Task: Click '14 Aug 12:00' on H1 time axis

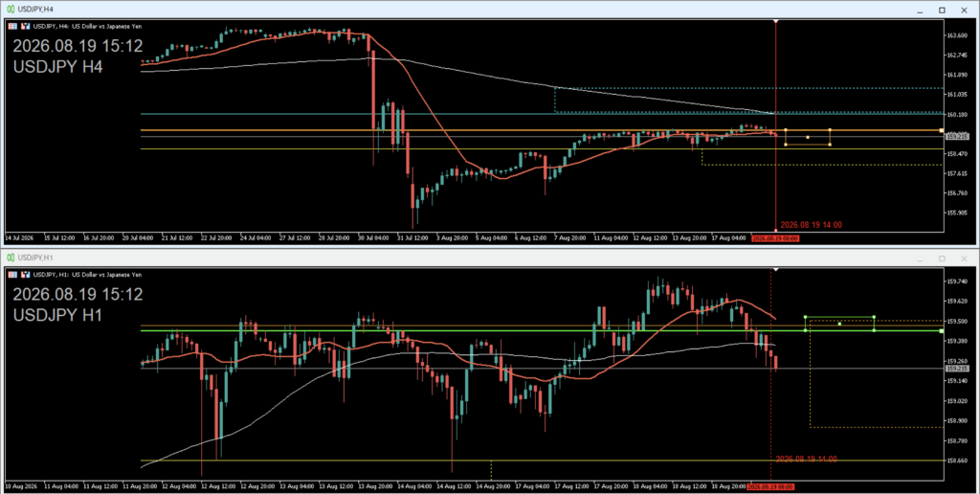Action: [455, 486]
